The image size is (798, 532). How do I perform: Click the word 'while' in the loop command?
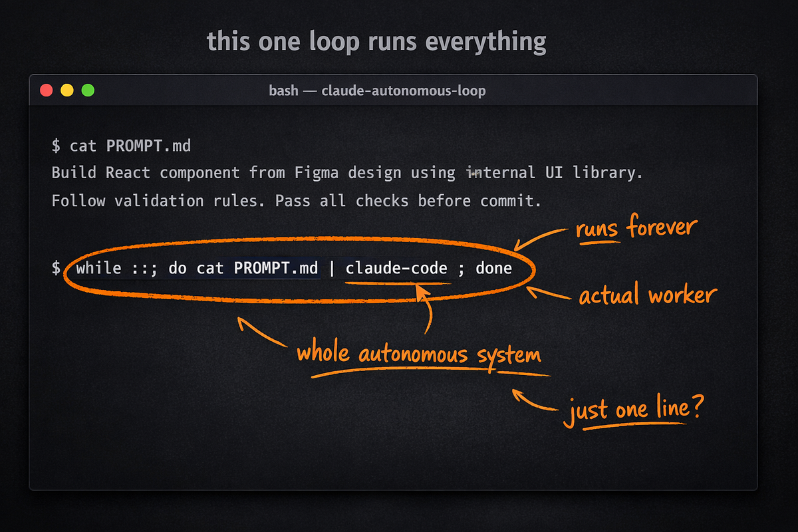98,269
